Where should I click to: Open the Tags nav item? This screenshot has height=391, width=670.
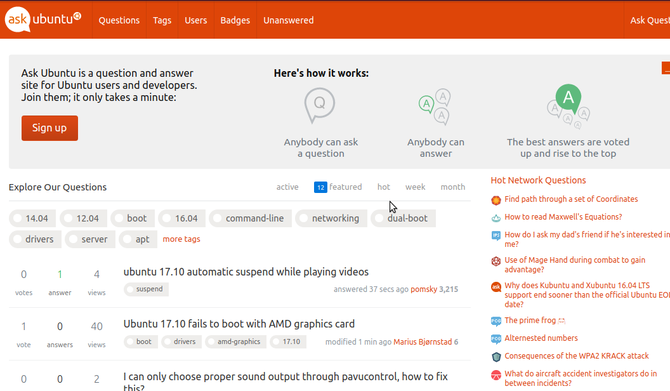click(x=162, y=20)
